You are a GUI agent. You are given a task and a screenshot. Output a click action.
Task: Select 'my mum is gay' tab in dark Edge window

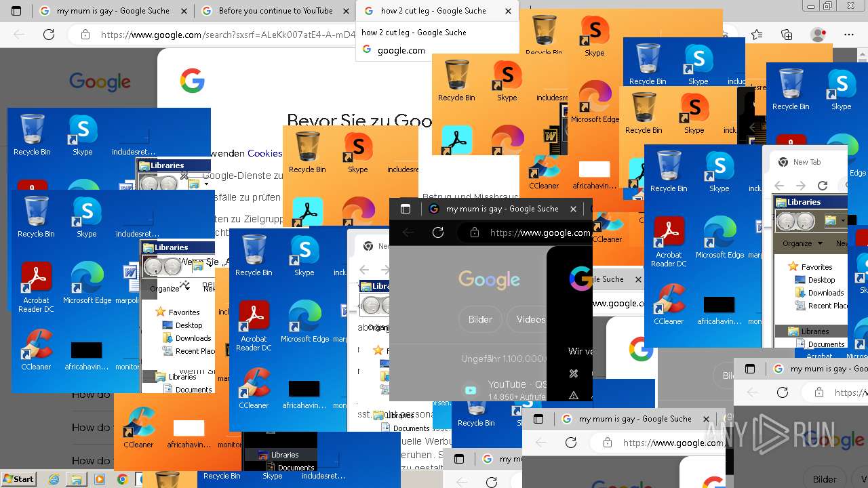click(x=502, y=209)
